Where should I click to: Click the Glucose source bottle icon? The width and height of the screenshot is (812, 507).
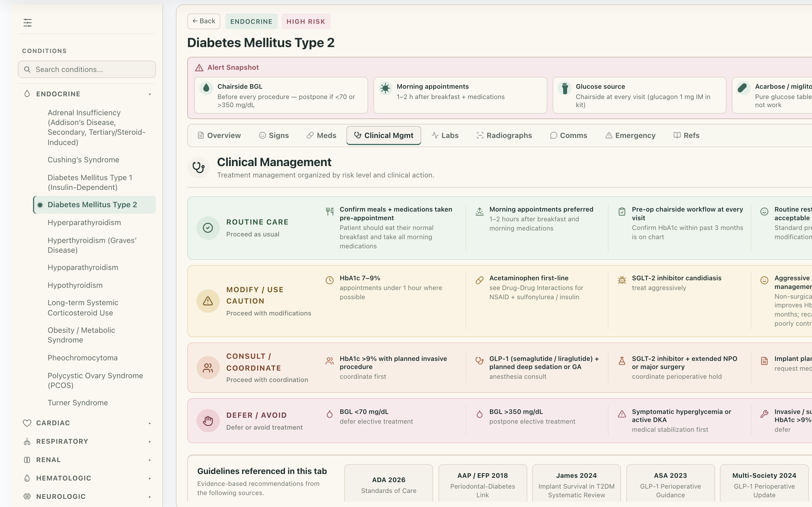[565, 88]
